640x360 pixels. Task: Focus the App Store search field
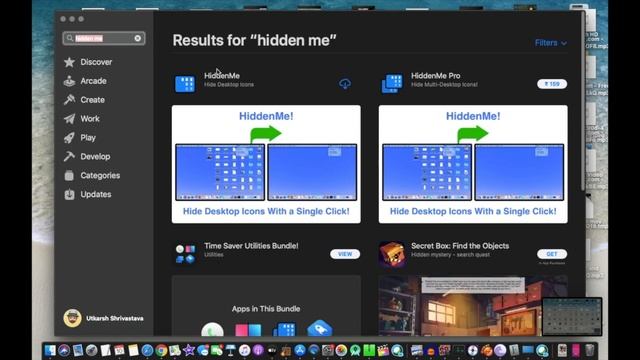click(x=104, y=38)
